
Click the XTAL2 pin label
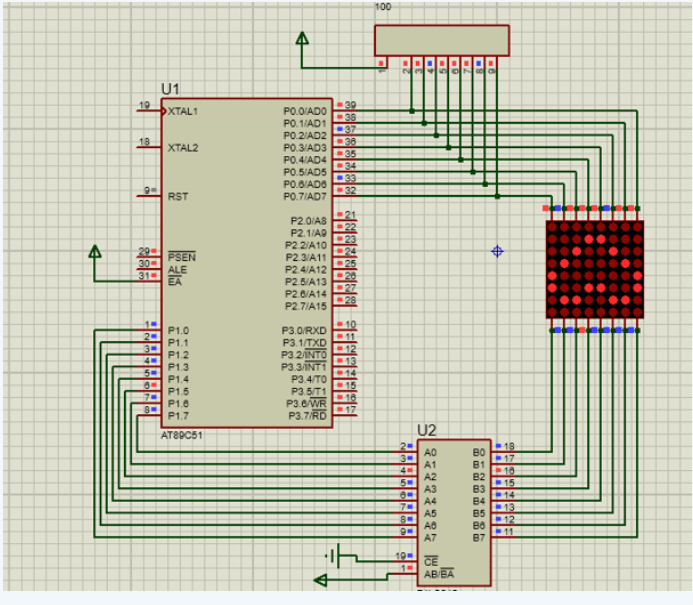[x=183, y=148]
